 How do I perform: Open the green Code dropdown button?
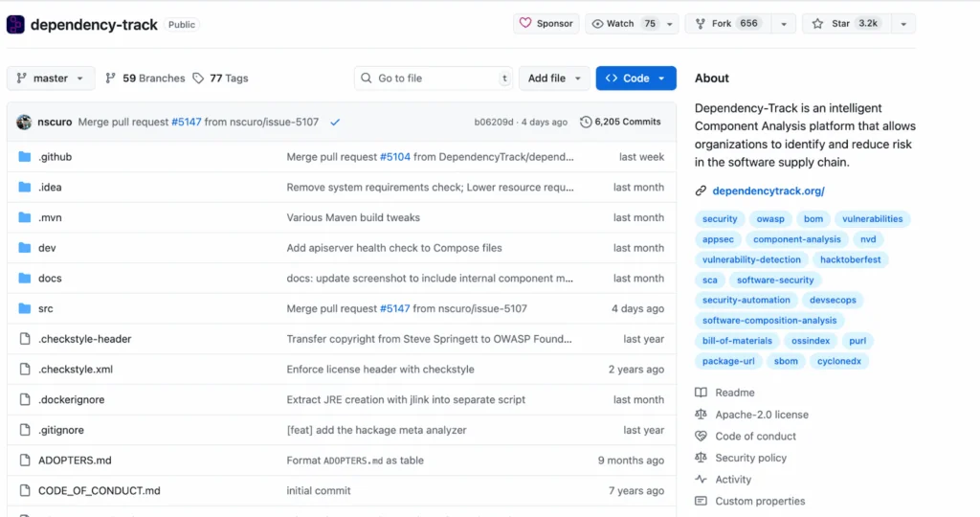(635, 79)
